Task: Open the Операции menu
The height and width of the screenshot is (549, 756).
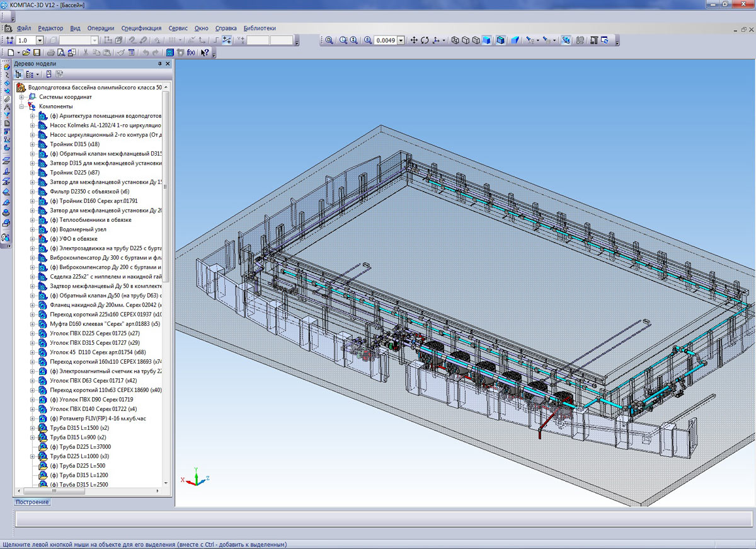Action: coord(101,28)
